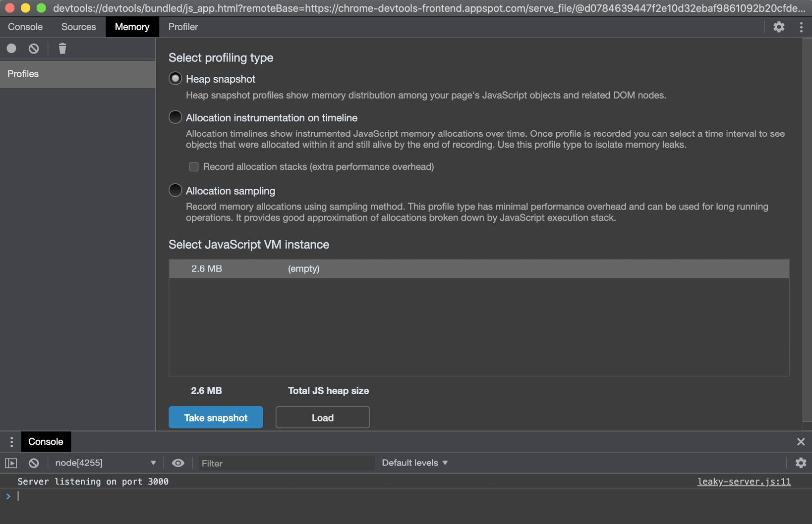The height and width of the screenshot is (524, 812).
Task: Create a live expression with the eye icon
Action: 178,463
